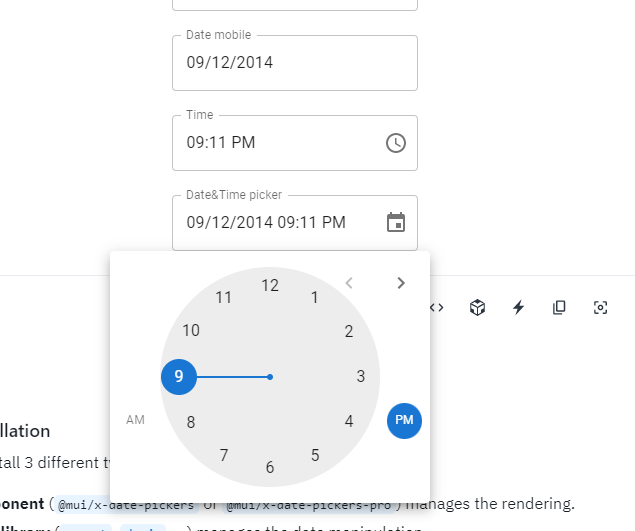Click the selected 9 hour marker
The height and width of the screenshot is (531, 635).
(x=179, y=377)
